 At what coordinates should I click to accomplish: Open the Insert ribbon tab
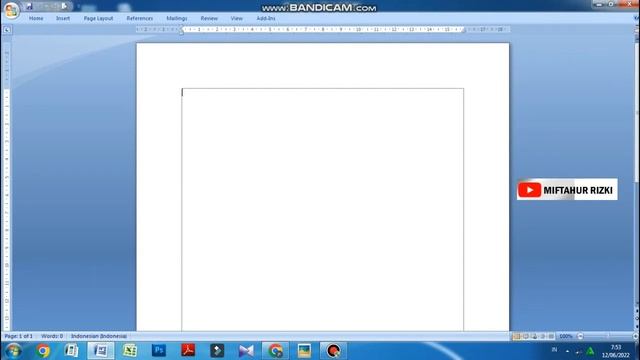(x=63, y=18)
